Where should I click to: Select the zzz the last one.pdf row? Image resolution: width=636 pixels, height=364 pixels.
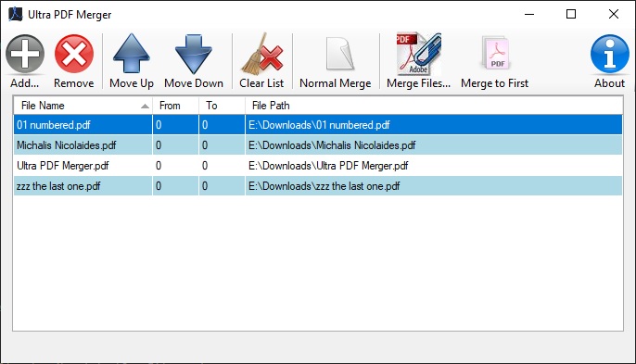[318, 186]
